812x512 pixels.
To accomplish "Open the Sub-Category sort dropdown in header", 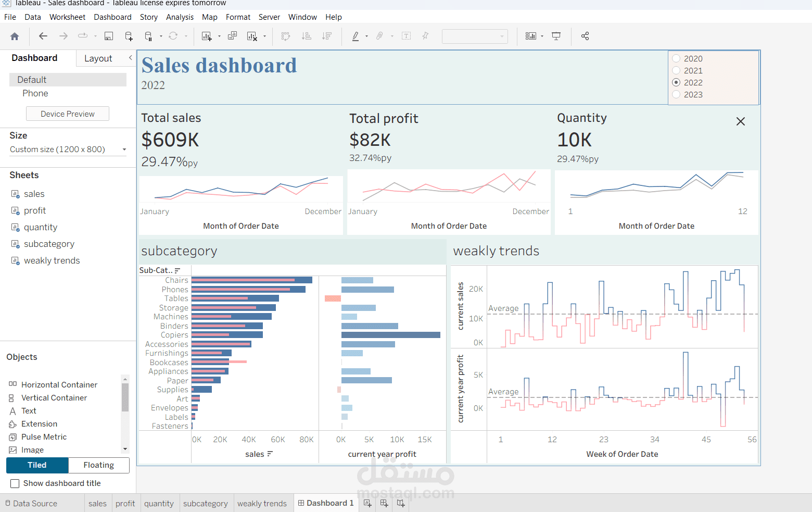I will coord(177,270).
